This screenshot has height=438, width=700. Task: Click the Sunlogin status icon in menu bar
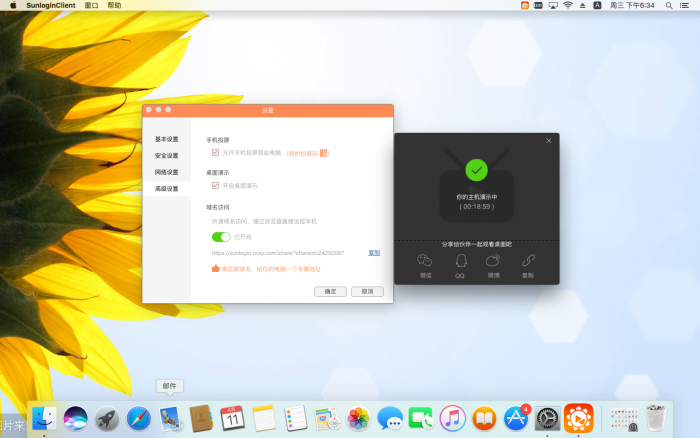tap(526, 5)
